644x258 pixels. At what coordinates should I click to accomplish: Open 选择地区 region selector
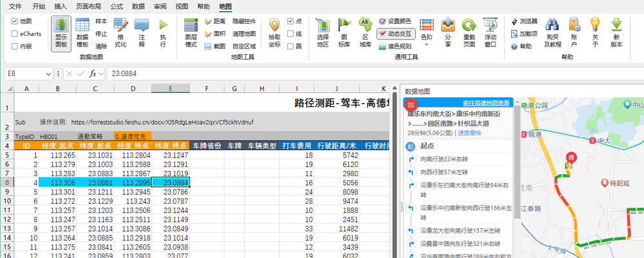point(323,34)
